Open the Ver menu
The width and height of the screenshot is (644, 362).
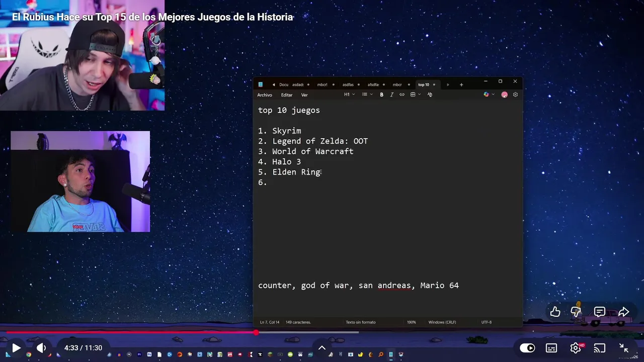pyautogui.click(x=304, y=95)
